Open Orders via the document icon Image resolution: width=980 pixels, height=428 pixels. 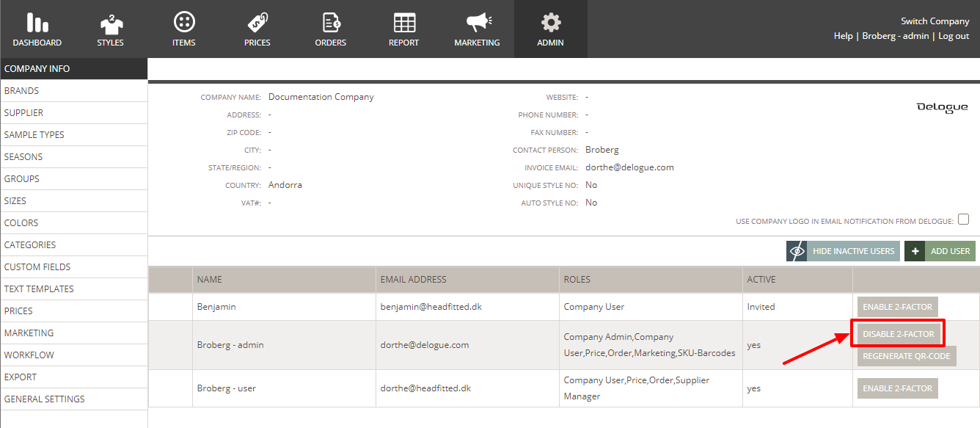coord(331,23)
